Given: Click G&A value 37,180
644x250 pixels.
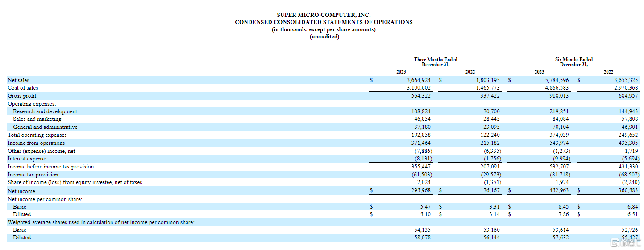Looking at the screenshot, I should point(423,127).
